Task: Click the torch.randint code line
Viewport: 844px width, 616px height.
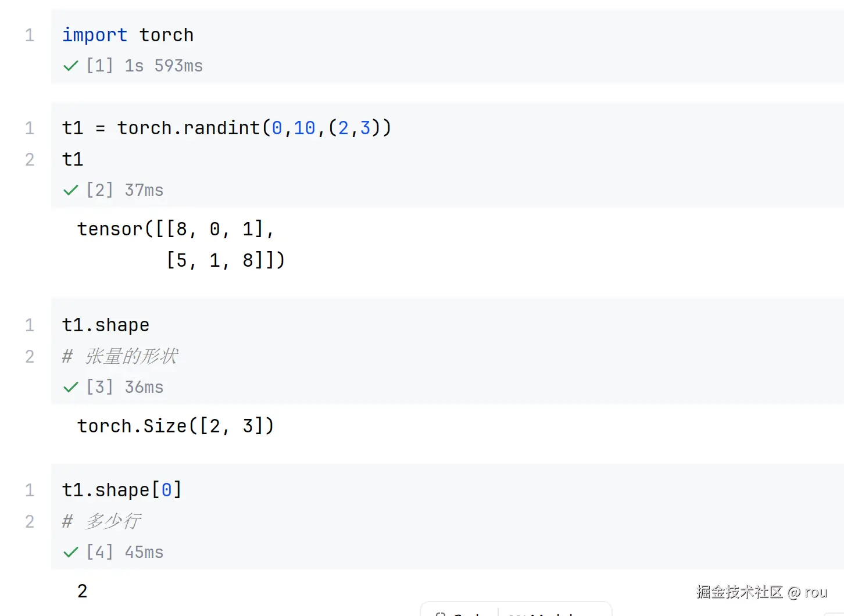Action: 227,128
